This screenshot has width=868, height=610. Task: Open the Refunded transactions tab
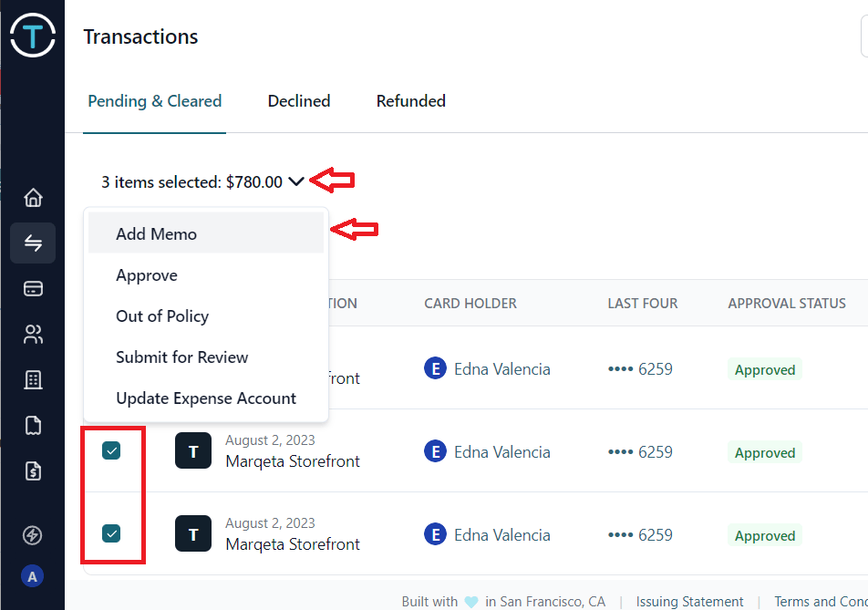[410, 101]
